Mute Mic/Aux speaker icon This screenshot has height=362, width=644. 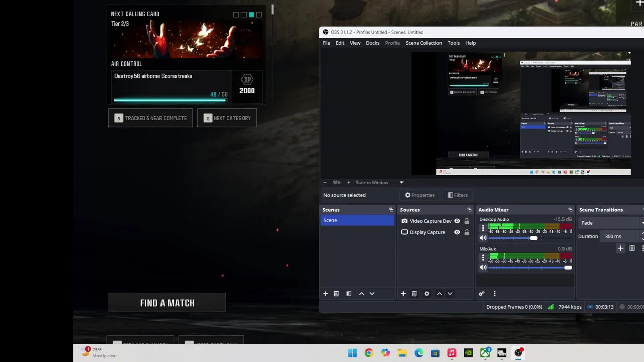coord(483,267)
